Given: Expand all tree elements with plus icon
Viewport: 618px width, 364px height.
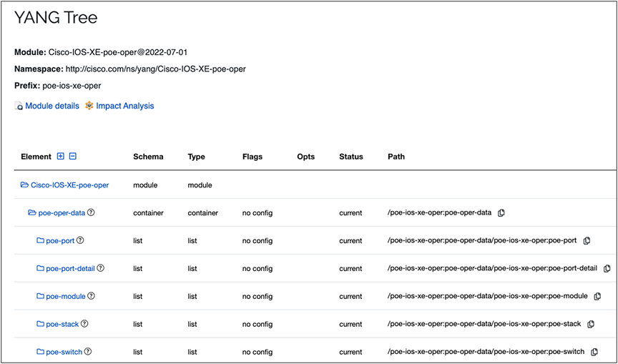Looking at the screenshot, I should coord(60,156).
